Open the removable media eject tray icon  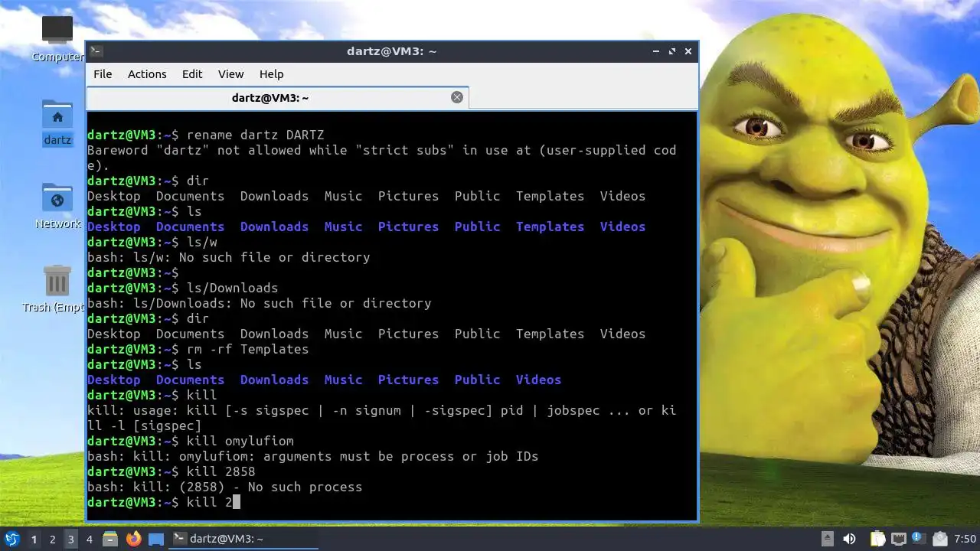[827, 539]
